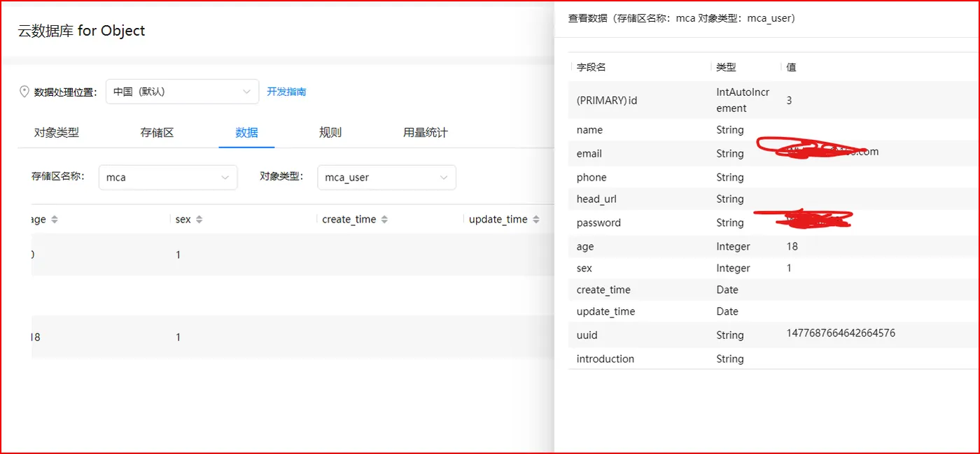Image resolution: width=980 pixels, height=454 pixels.
Task: Click the create_time field in detail panel
Action: 603,290
